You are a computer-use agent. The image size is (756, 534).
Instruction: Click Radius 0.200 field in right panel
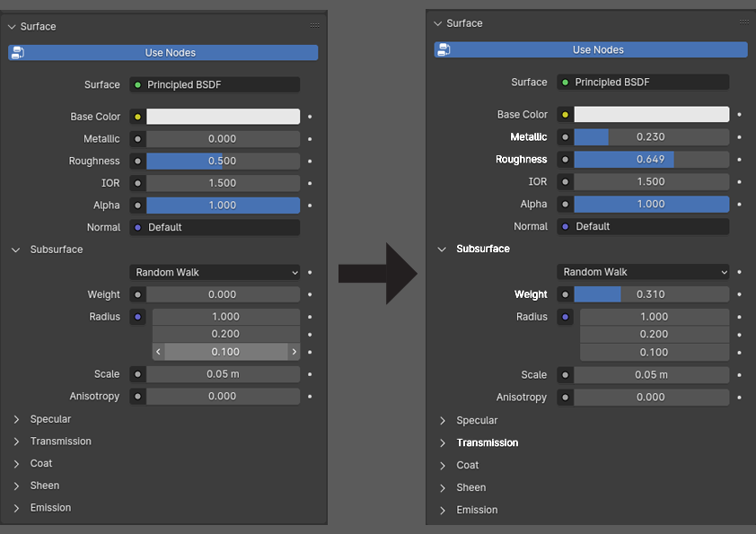click(x=655, y=335)
